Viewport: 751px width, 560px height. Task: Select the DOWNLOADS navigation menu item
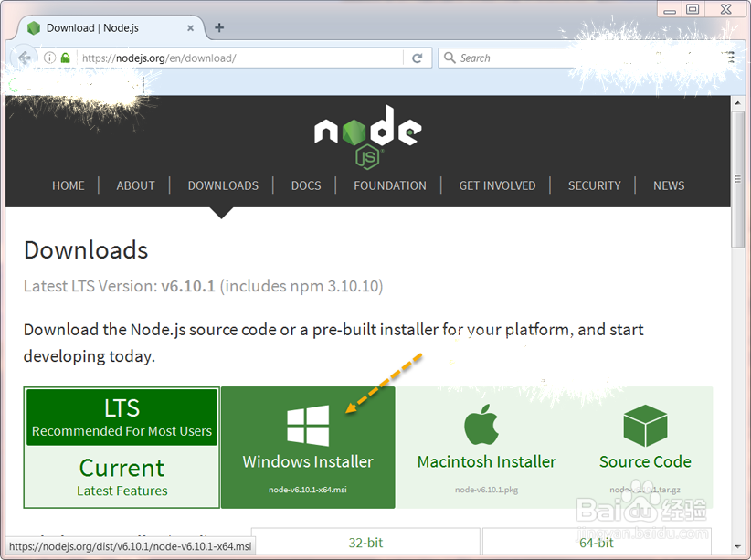pyautogui.click(x=223, y=185)
